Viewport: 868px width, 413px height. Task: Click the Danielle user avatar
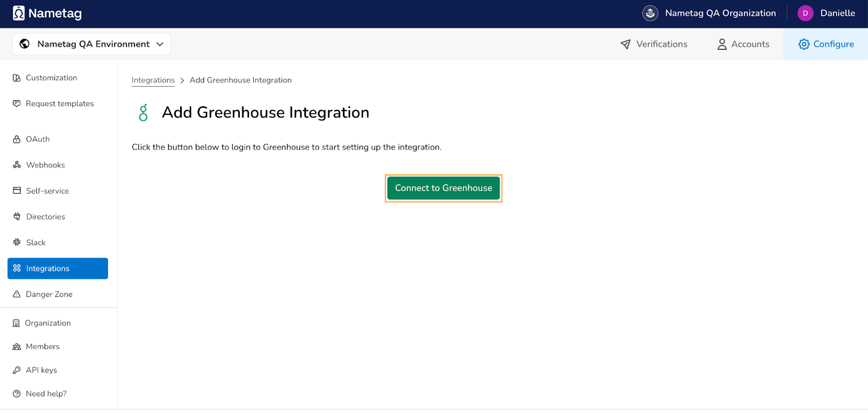click(805, 13)
